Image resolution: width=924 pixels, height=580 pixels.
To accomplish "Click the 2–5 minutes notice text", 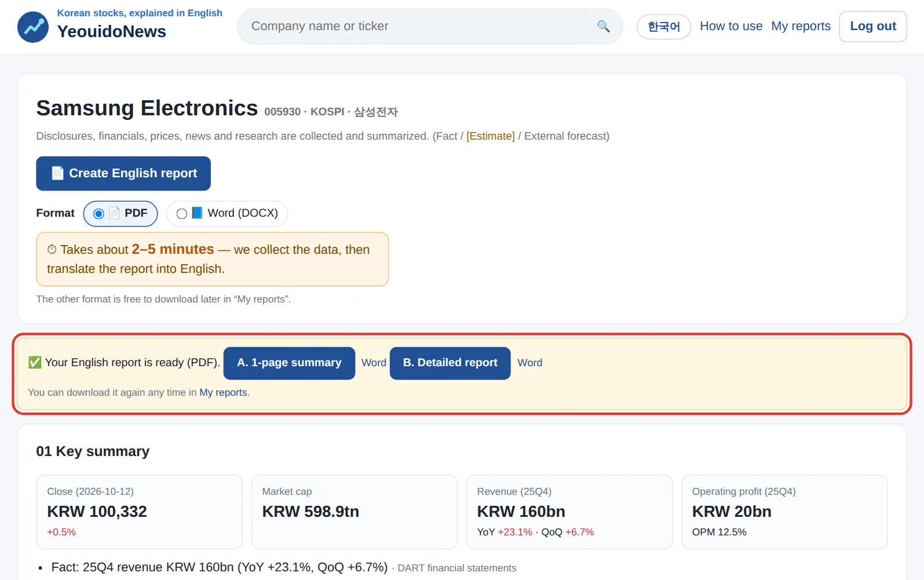I will (173, 249).
